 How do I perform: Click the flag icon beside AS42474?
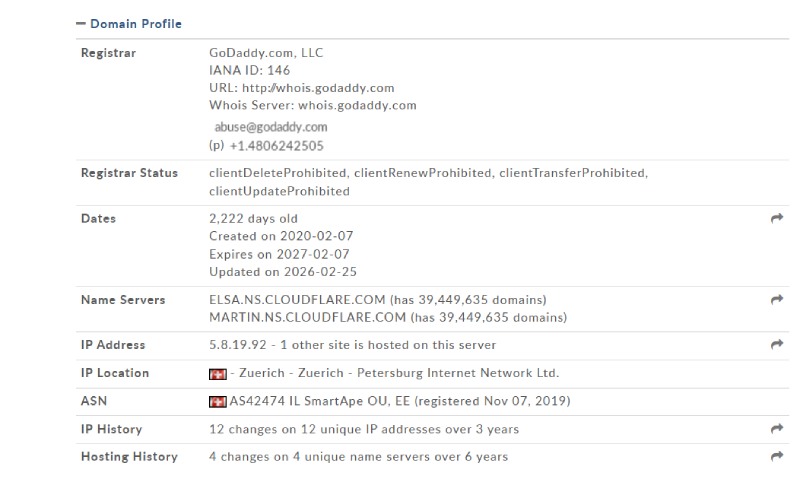[x=218, y=402]
